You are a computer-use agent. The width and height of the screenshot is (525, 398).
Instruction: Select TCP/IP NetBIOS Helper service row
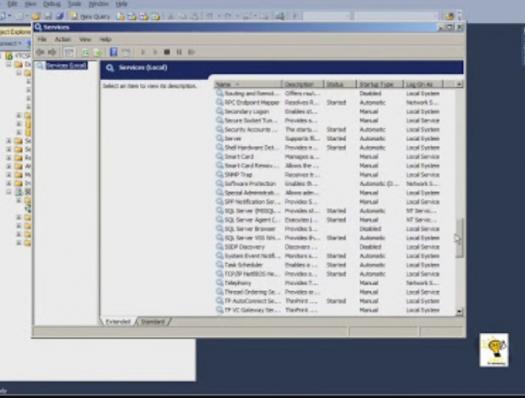[x=328, y=274]
